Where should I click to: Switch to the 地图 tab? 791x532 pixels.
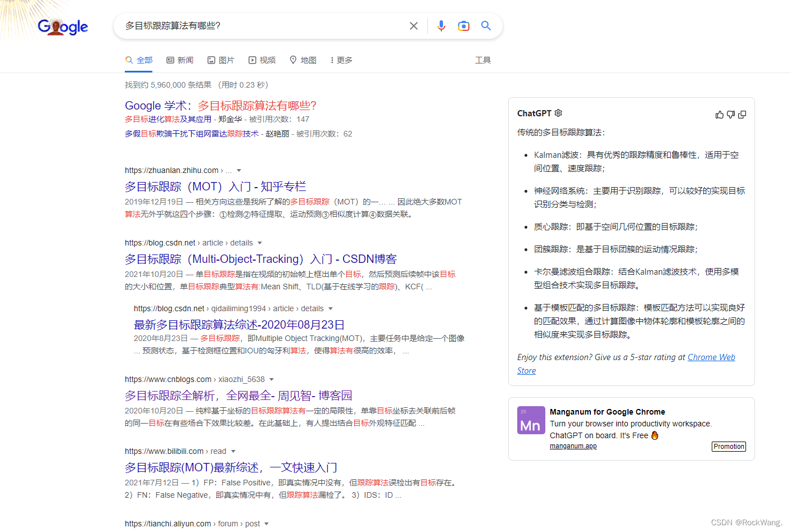coord(303,60)
